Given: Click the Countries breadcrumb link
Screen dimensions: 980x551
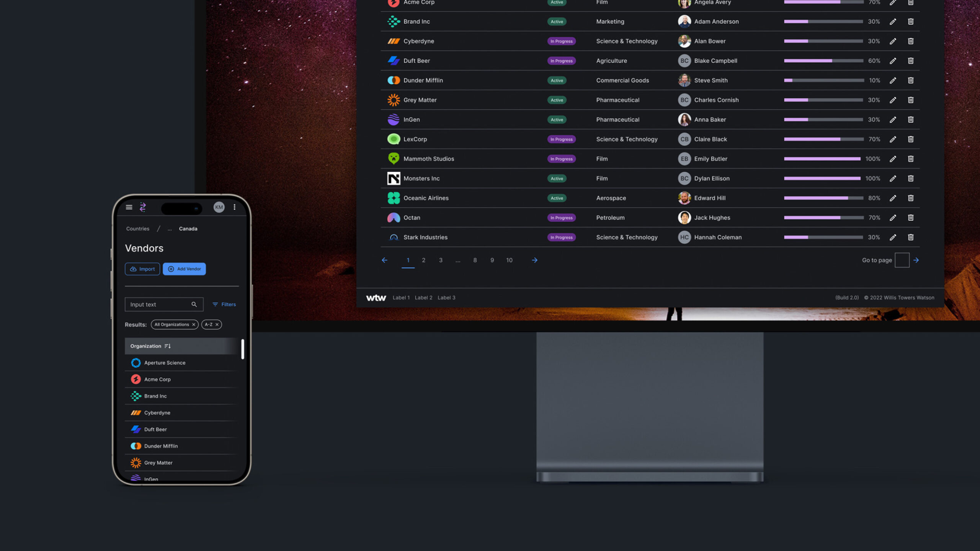Looking at the screenshot, I should click(x=138, y=229).
